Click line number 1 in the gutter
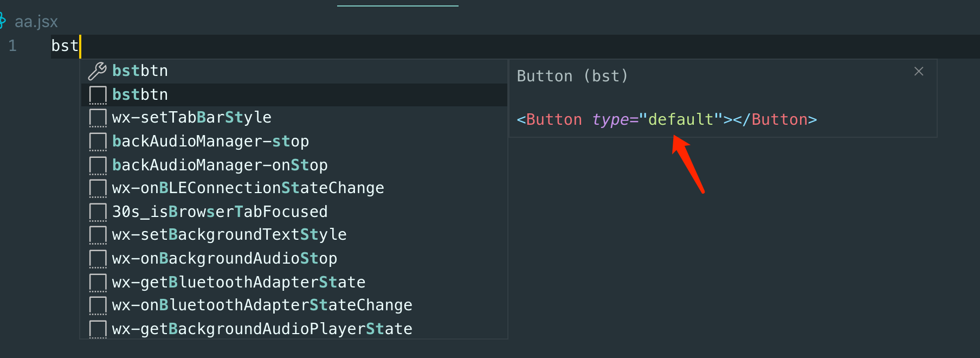 coord(12,46)
